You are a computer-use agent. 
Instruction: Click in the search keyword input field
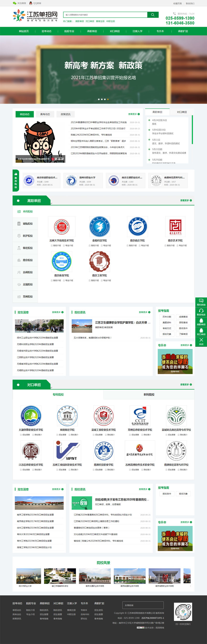point(105,15)
